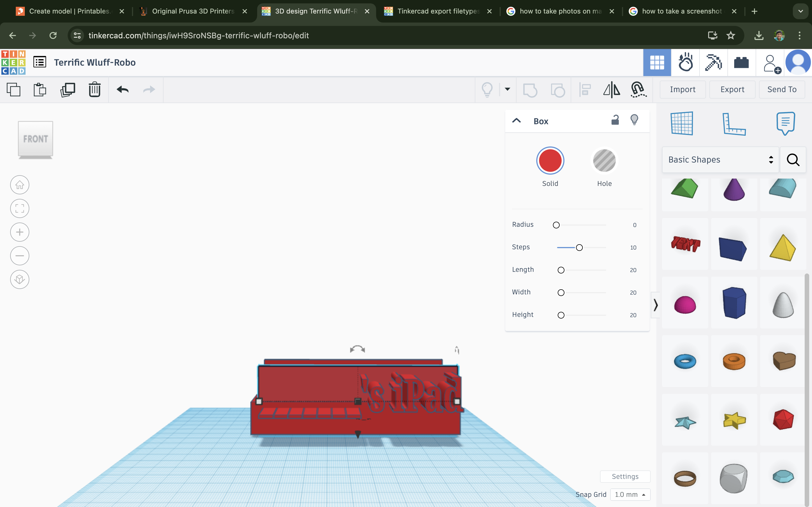Click the Export menu button

pos(732,89)
